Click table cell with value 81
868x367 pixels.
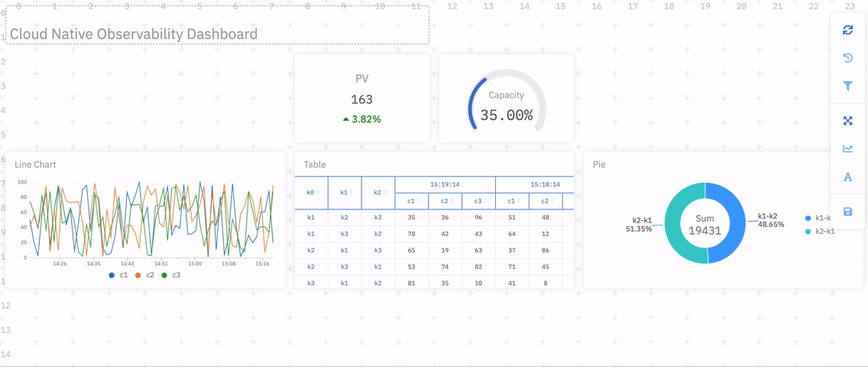click(411, 282)
